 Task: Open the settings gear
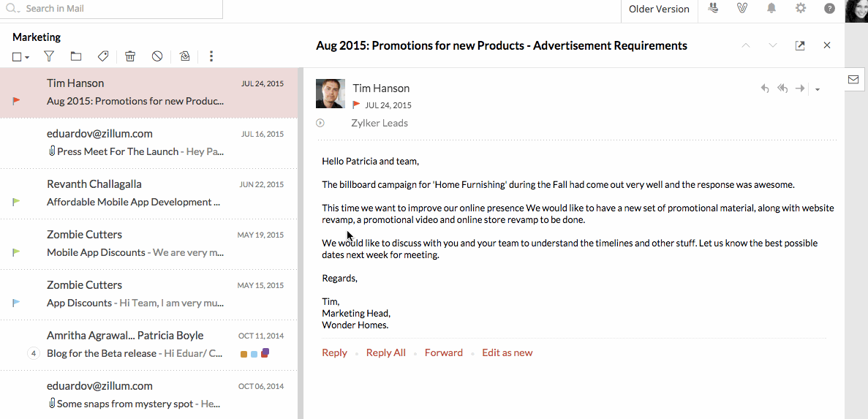[801, 9]
